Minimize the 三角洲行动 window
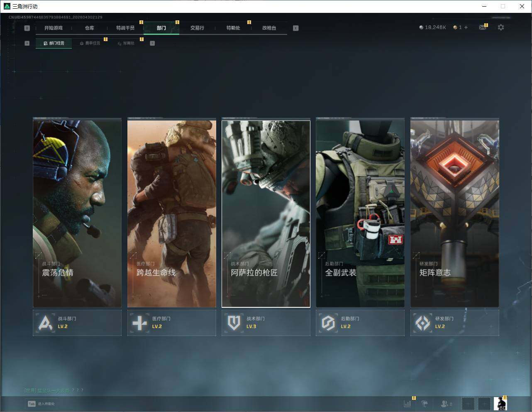Screen dimensions: 532x412 pos(484,6)
